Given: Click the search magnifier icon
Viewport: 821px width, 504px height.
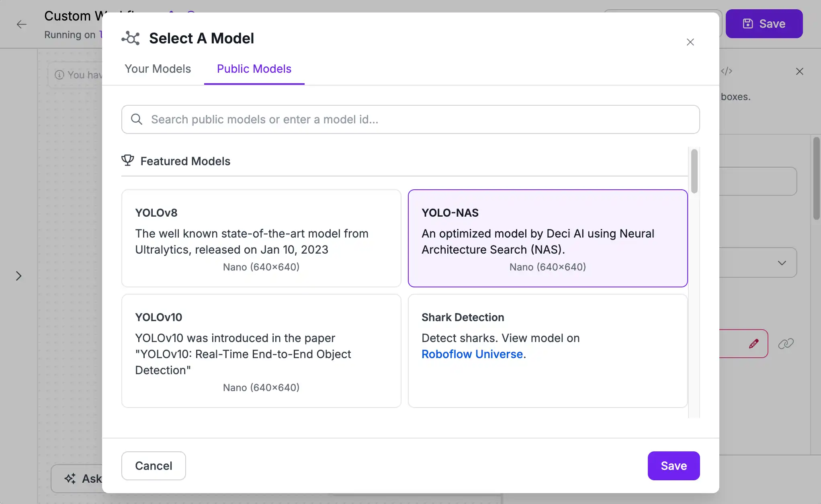Looking at the screenshot, I should point(136,120).
